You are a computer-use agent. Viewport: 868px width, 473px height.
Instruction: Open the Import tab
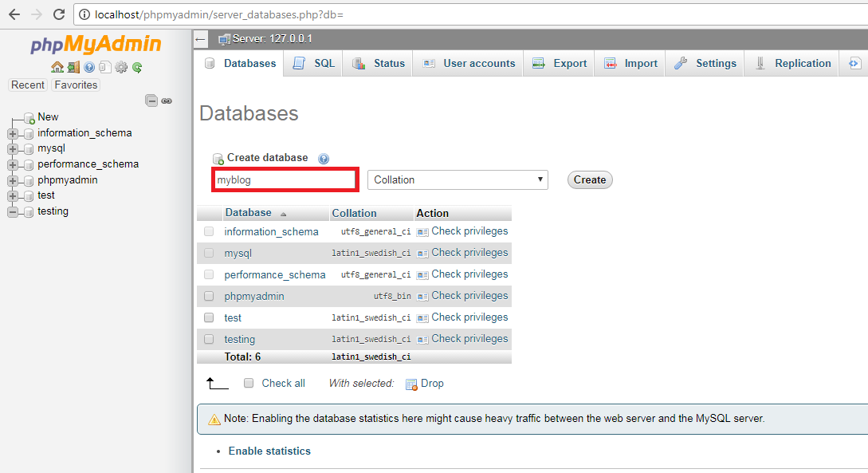pyautogui.click(x=630, y=63)
